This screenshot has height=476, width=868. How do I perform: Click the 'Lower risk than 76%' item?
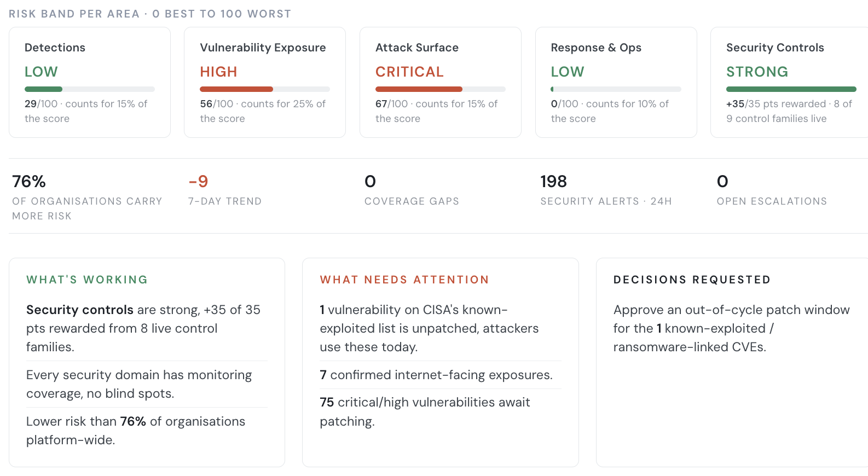tap(147, 431)
